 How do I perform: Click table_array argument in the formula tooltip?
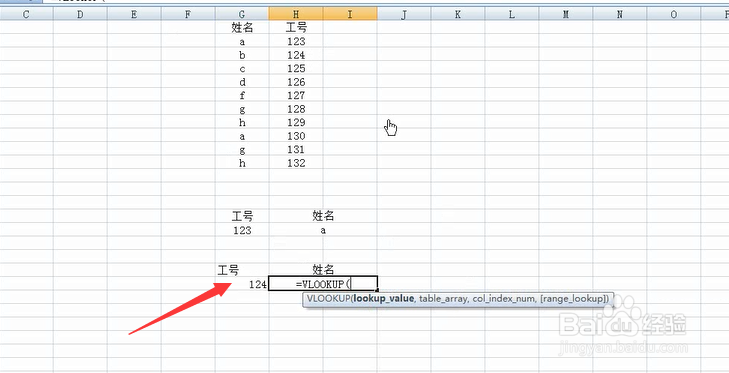[x=444, y=299]
